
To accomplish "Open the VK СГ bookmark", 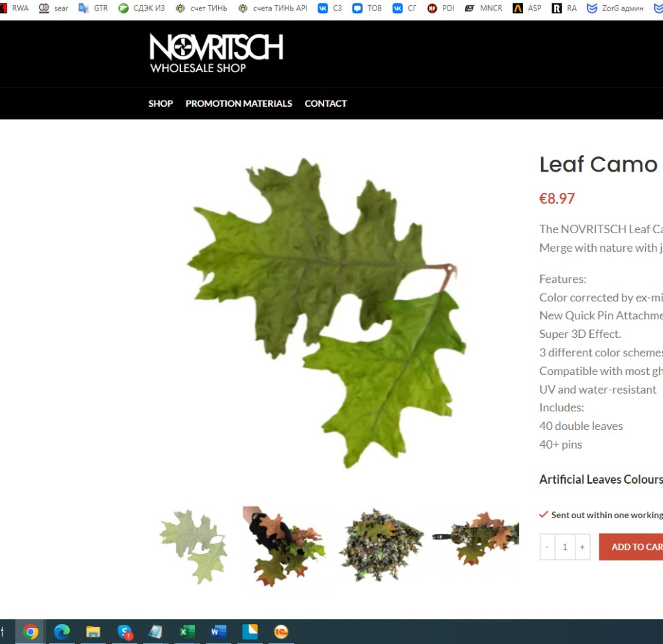I will pyautogui.click(x=404, y=8).
